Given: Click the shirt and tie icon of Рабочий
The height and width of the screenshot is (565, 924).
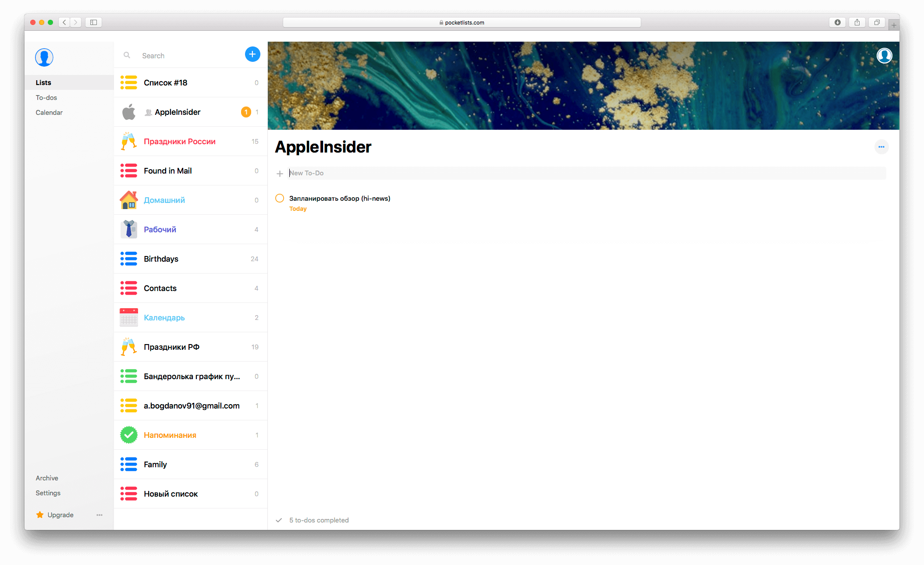Looking at the screenshot, I should tap(129, 229).
